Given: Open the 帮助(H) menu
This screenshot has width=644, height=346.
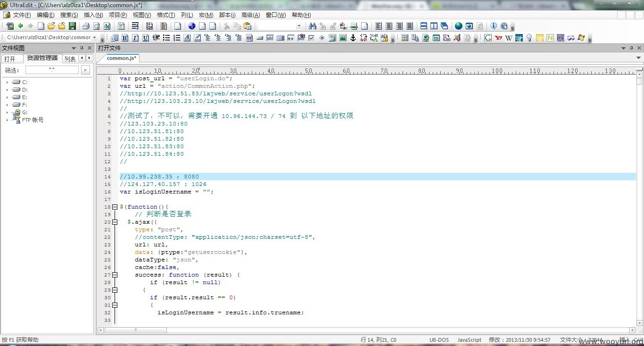Looking at the screenshot, I should click(x=301, y=15).
